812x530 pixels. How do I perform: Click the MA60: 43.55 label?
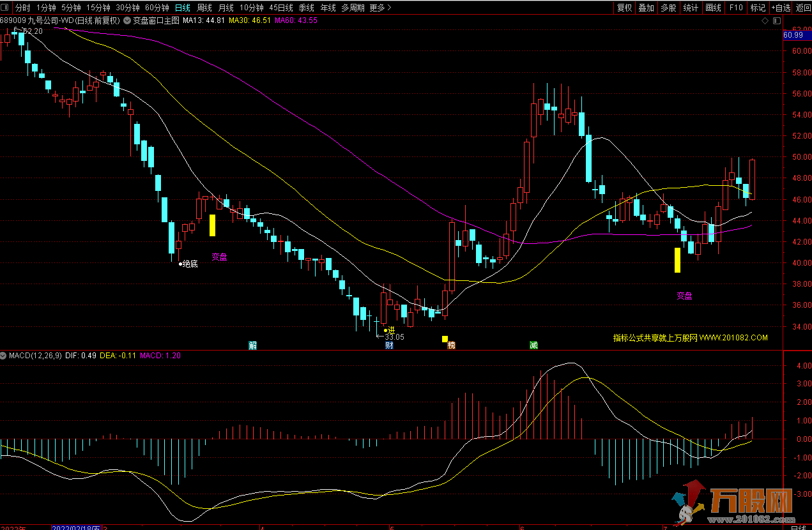pos(296,20)
